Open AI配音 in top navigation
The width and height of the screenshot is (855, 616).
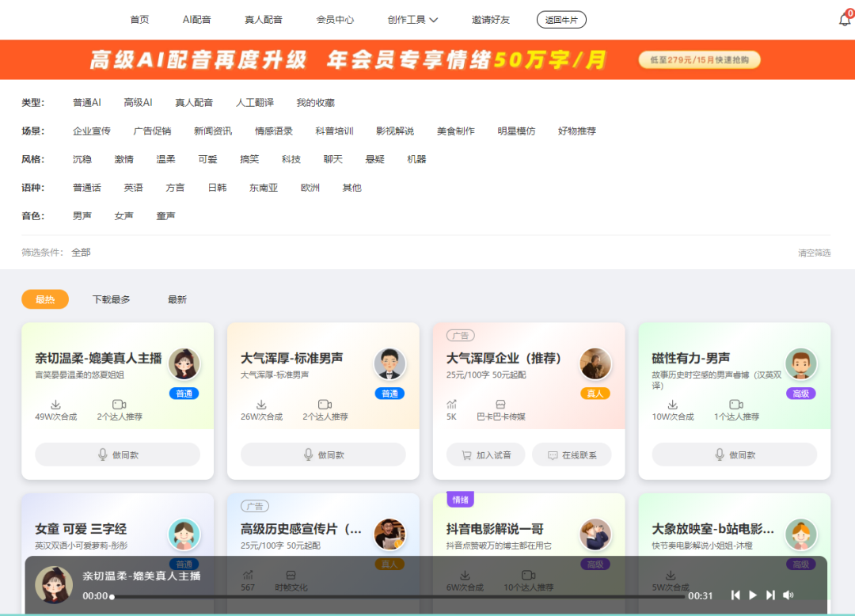(196, 20)
